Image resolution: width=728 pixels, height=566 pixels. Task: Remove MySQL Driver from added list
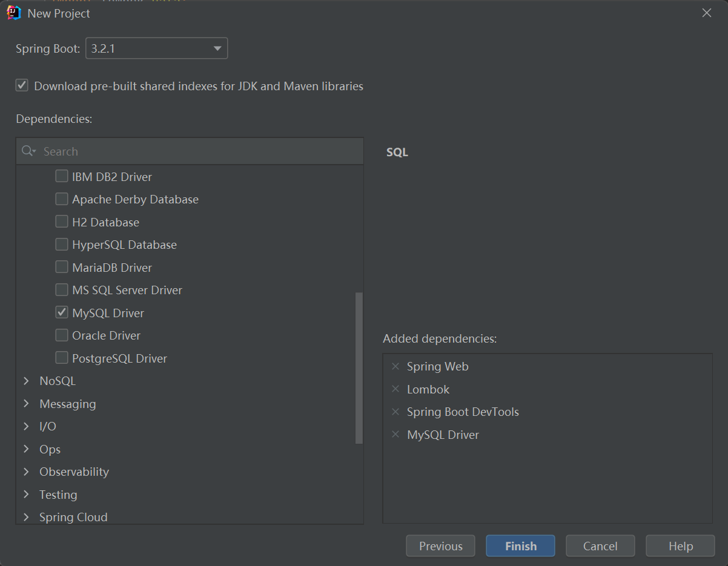pos(395,435)
